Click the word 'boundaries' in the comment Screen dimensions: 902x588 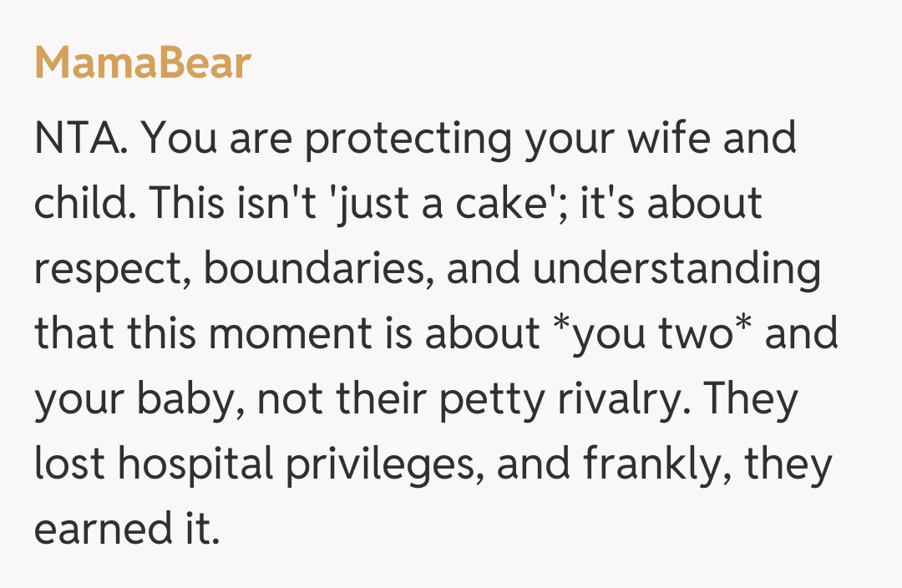tap(314, 270)
